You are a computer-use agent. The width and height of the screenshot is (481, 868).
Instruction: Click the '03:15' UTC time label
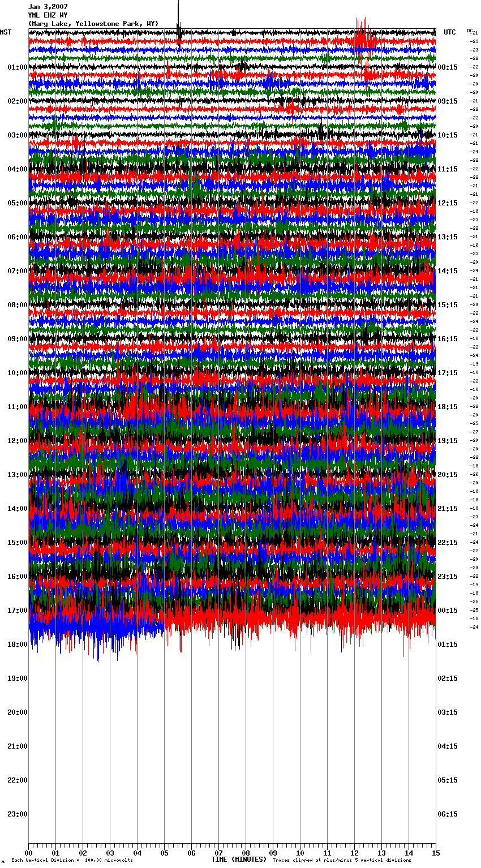[448, 712]
